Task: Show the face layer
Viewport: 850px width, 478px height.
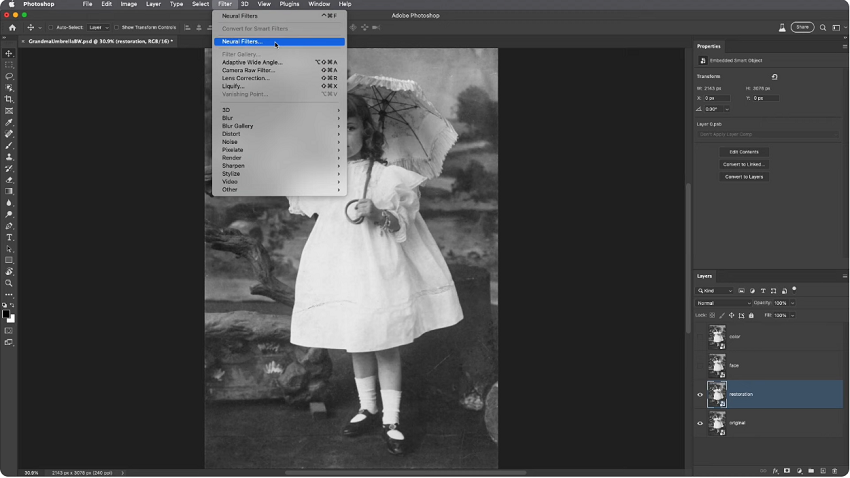Action: pyautogui.click(x=700, y=365)
